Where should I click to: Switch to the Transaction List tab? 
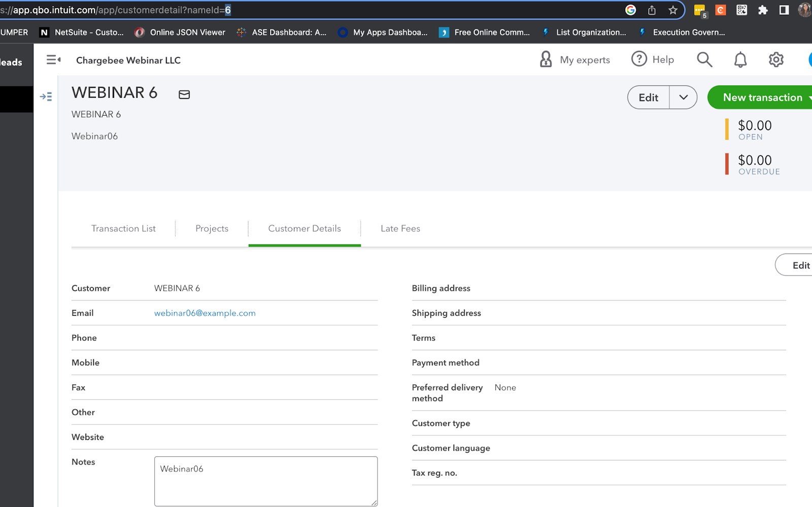pyautogui.click(x=123, y=228)
